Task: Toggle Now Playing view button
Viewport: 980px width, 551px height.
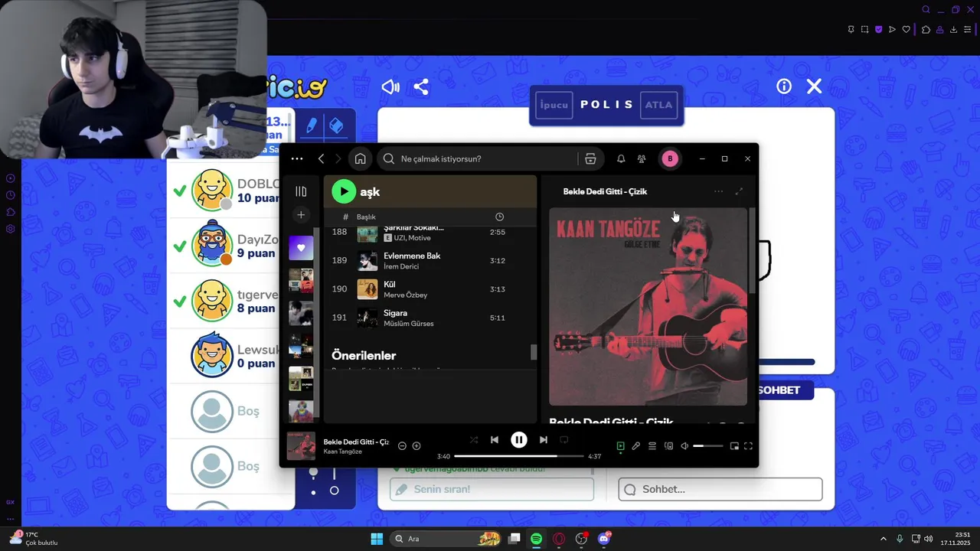Action: [620, 446]
